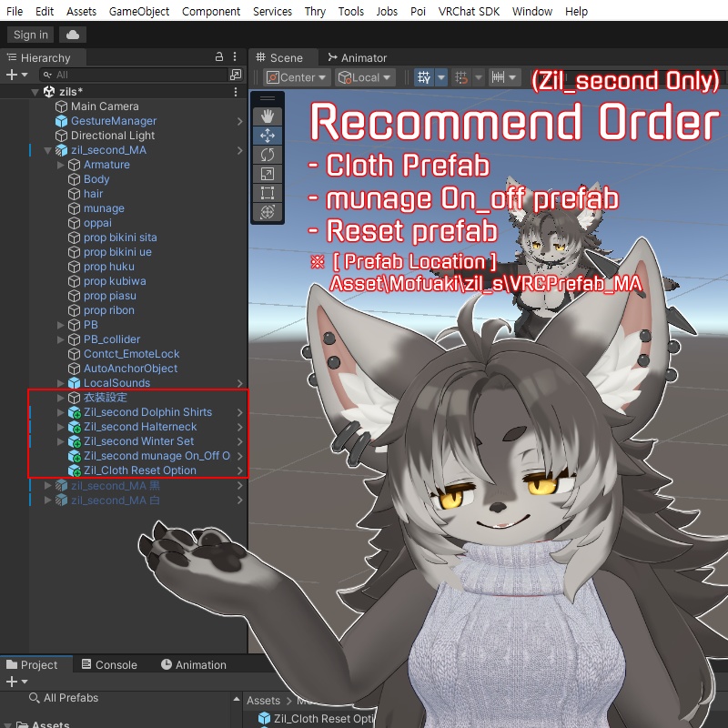Open the GameObject menu

(139, 11)
